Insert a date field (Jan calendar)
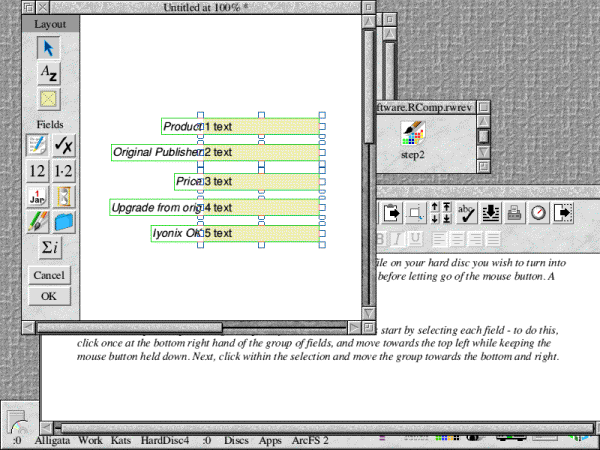 click(37, 196)
